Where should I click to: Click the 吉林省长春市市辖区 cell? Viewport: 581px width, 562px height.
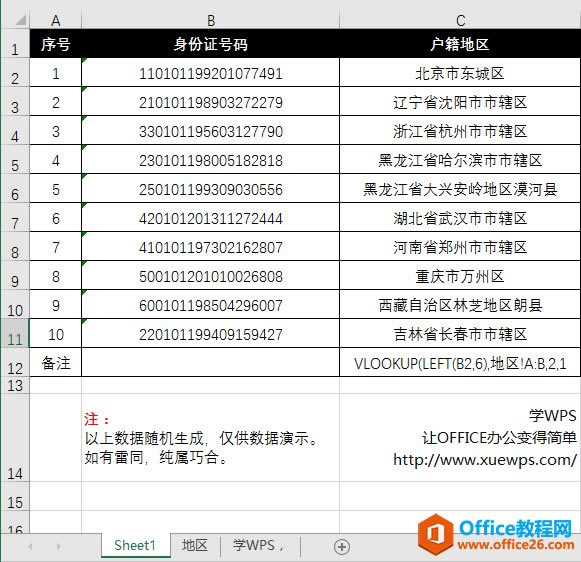click(460, 333)
